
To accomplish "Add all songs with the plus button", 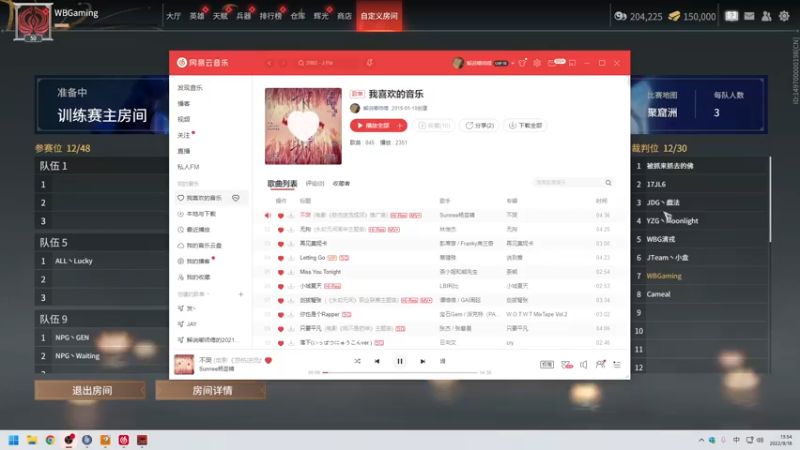I will tap(400, 126).
